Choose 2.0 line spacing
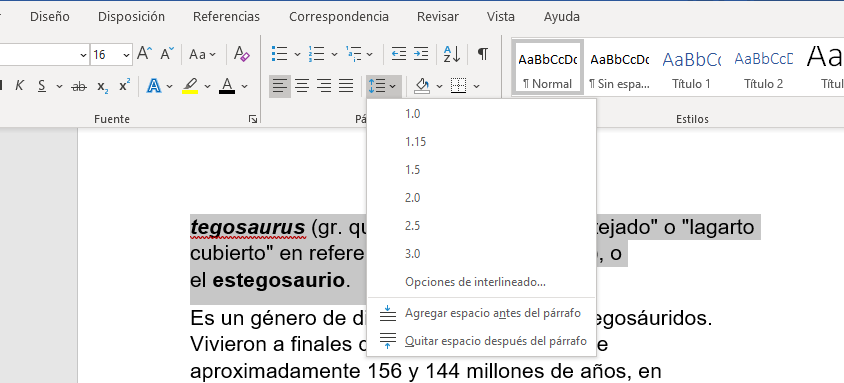844x383 pixels. click(481, 197)
